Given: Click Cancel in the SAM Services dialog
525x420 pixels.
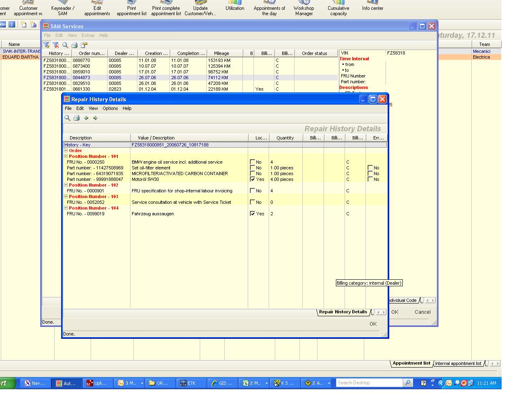Looking at the screenshot, I should pos(422,312).
